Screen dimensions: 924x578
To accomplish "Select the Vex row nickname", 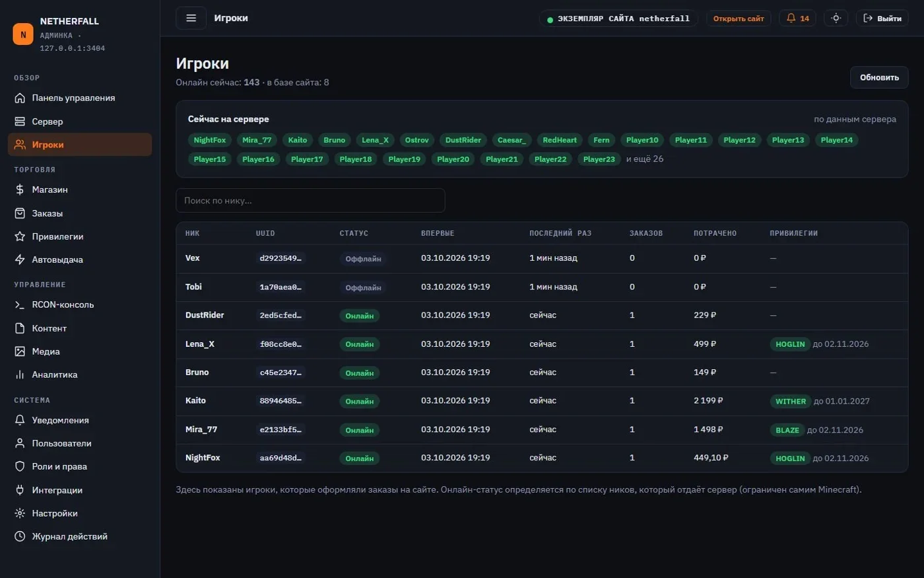I will [193, 258].
